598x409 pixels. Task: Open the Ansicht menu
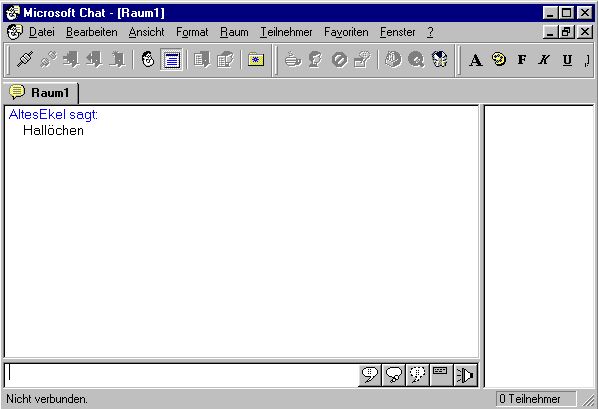tap(146, 32)
